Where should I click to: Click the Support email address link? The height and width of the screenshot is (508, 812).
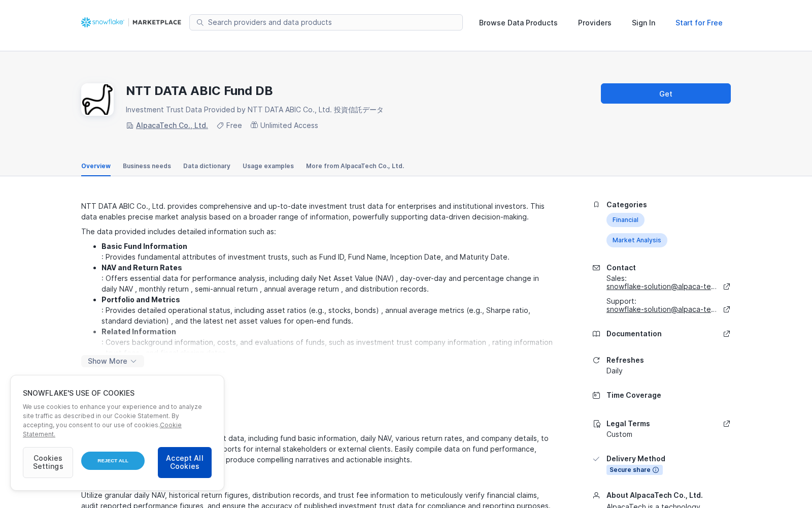(661, 309)
